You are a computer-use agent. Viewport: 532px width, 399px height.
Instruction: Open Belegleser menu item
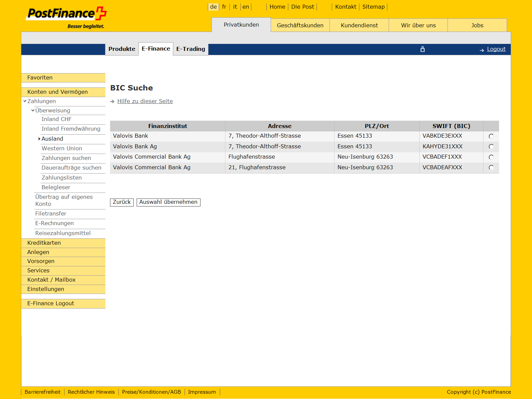click(56, 187)
